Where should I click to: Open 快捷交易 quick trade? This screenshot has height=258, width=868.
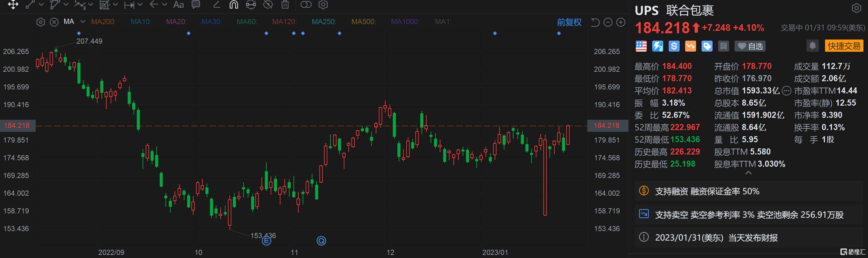(844, 46)
